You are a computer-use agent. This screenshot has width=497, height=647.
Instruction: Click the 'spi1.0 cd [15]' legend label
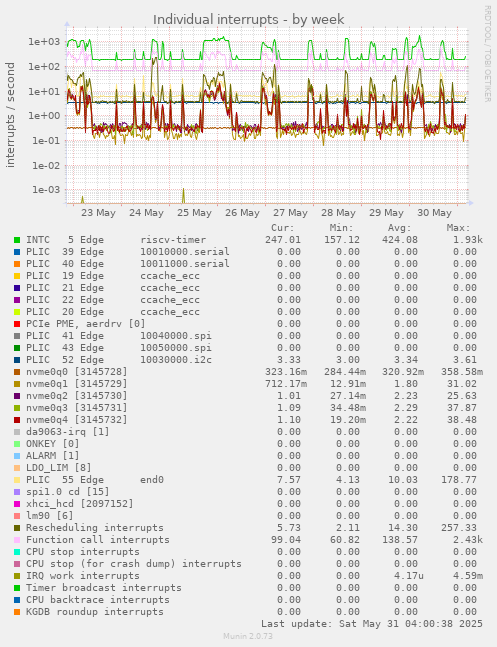(68, 492)
